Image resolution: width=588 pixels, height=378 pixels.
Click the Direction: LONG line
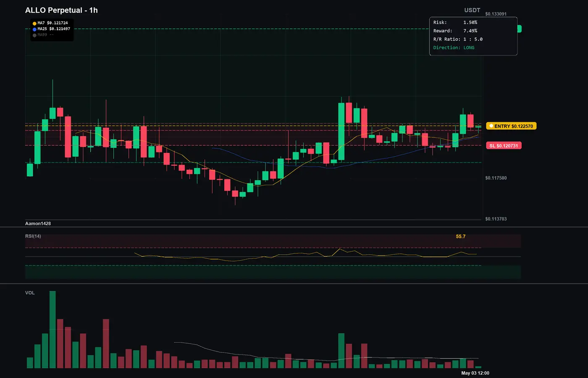454,47
